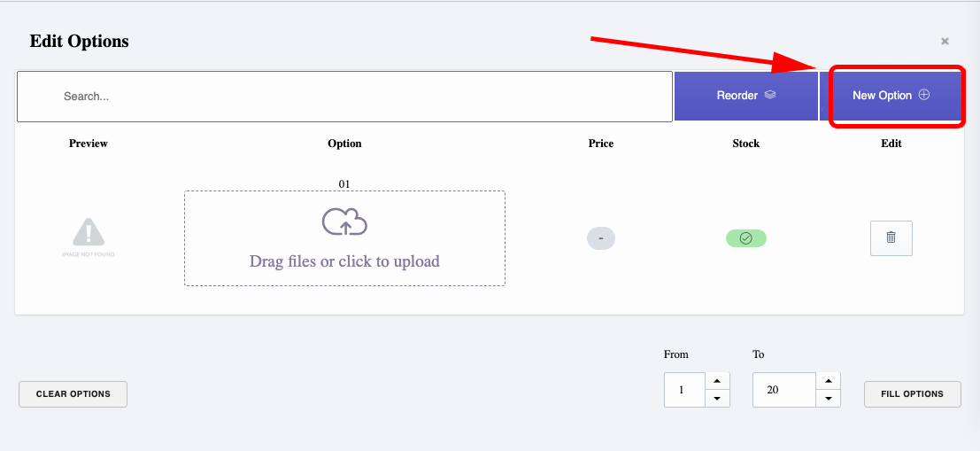This screenshot has width=980, height=451.
Task: Click the Edit column header
Action: click(891, 144)
